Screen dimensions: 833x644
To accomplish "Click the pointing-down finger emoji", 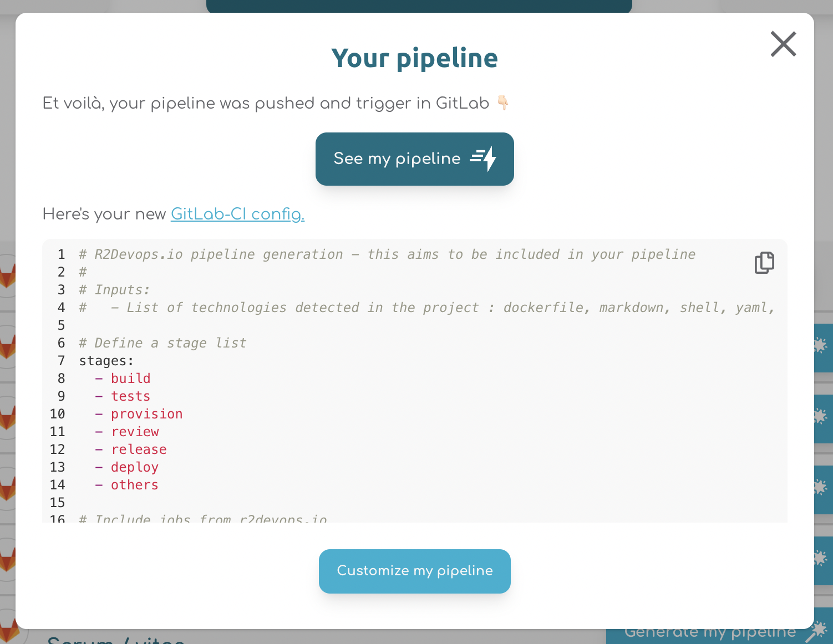I will point(504,103).
